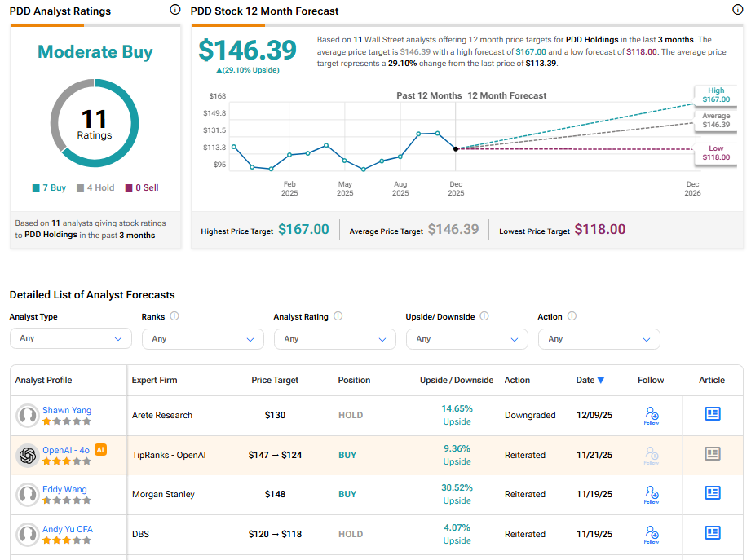Viewport: 751px width, 560px height.
Task: Click info icon beside PDD Analyst Ratings
Action: coord(174,10)
